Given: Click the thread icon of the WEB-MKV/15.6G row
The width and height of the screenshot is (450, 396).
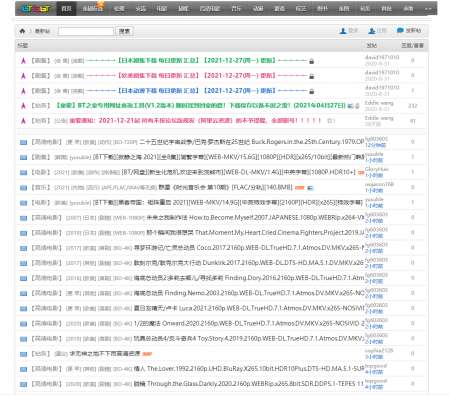Looking at the screenshot, I should (23, 157).
